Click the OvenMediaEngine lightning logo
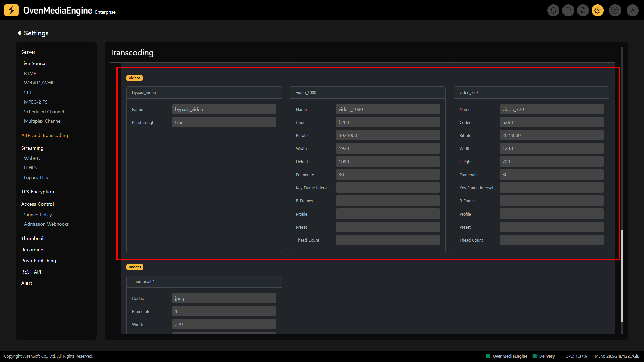 (x=11, y=10)
